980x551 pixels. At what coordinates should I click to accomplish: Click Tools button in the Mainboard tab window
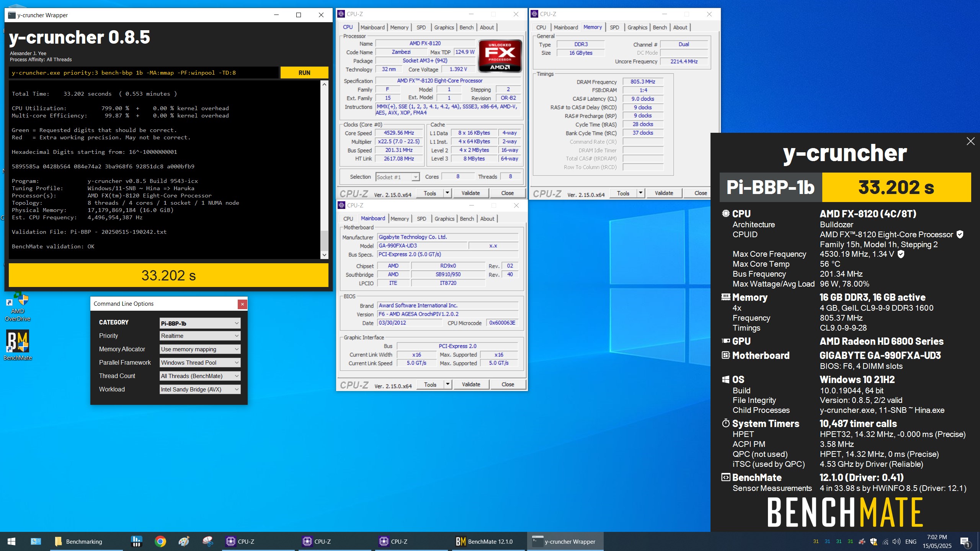coord(430,384)
